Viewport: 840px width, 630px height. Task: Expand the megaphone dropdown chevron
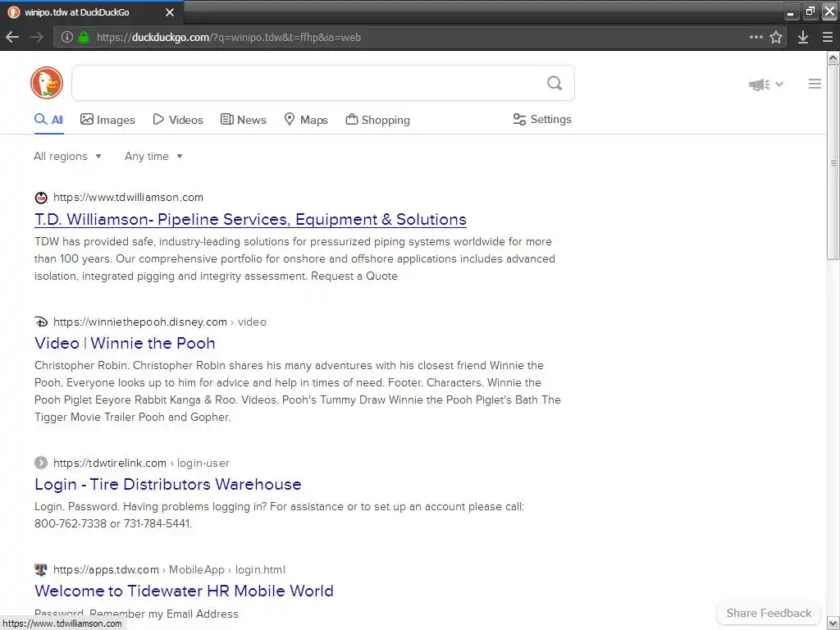(x=779, y=84)
